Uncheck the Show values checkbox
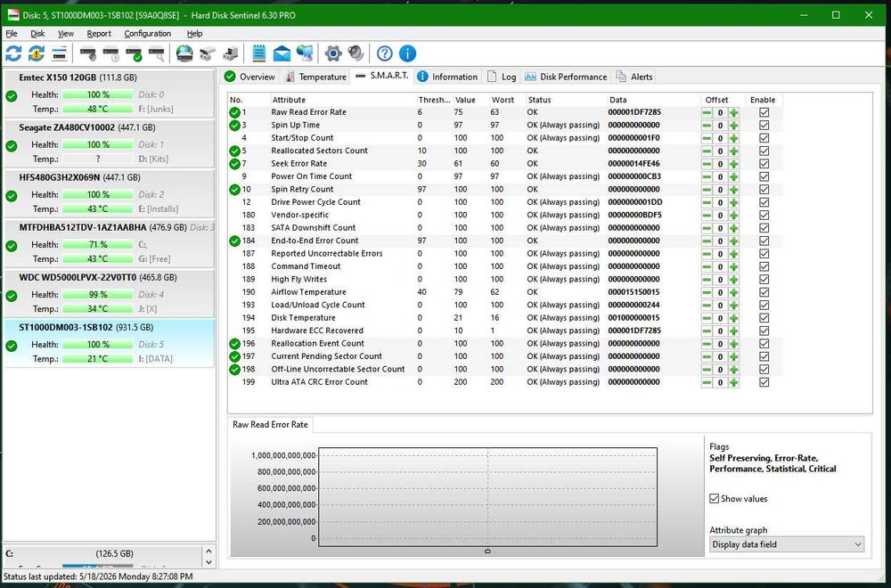This screenshot has height=588, width=891. [715, 499]
